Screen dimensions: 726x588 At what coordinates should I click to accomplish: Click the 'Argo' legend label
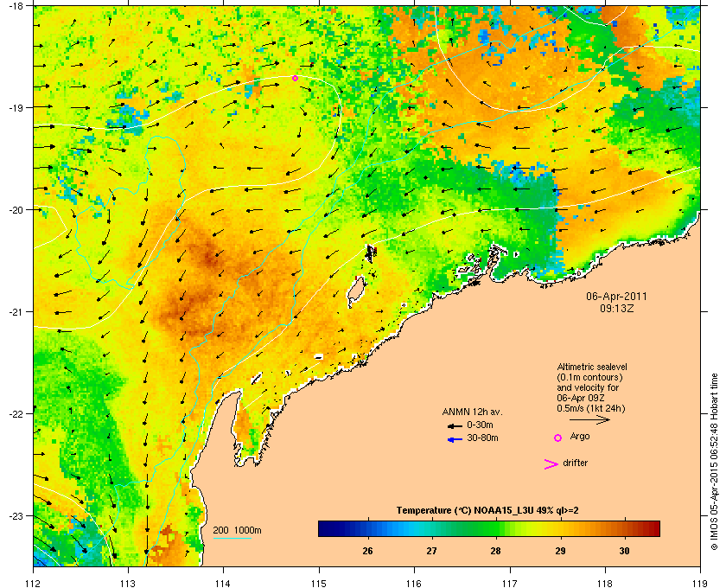pos(580,436)
